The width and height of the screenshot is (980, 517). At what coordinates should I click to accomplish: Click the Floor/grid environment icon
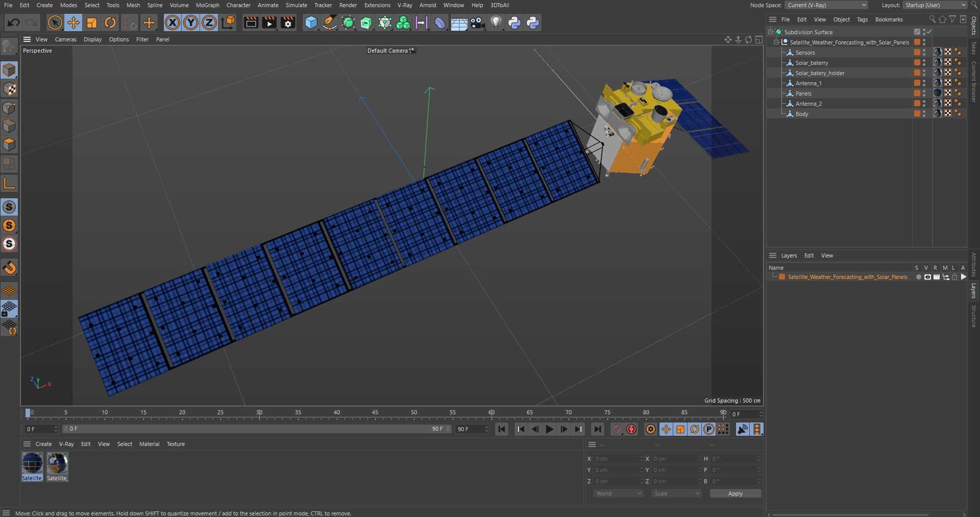[x=459, y=24]
